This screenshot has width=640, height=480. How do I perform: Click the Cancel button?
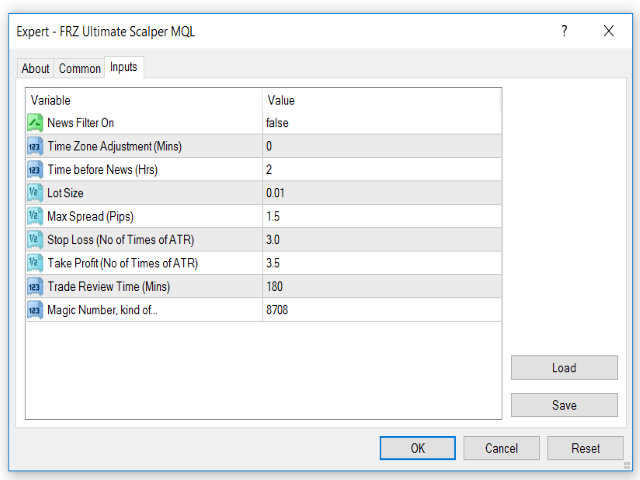pyautogui.click(x=501, y=448)
